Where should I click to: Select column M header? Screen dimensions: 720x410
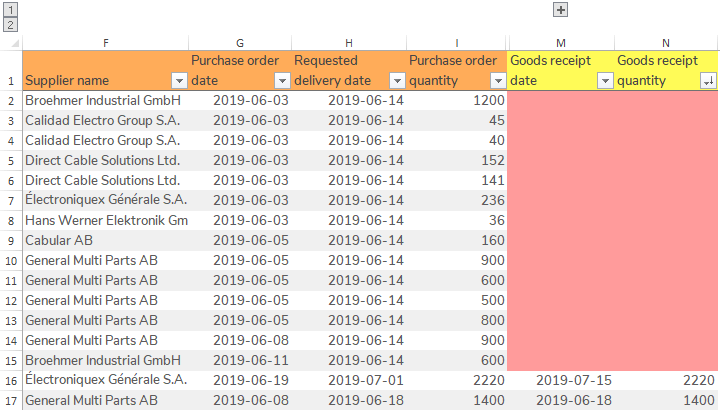[x=561, y=42]
